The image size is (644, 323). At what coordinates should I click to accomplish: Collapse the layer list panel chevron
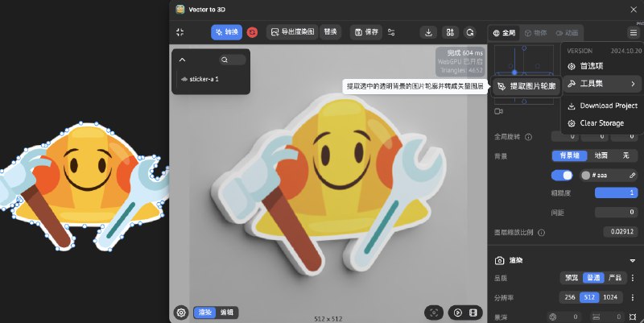tap(183, 60)
